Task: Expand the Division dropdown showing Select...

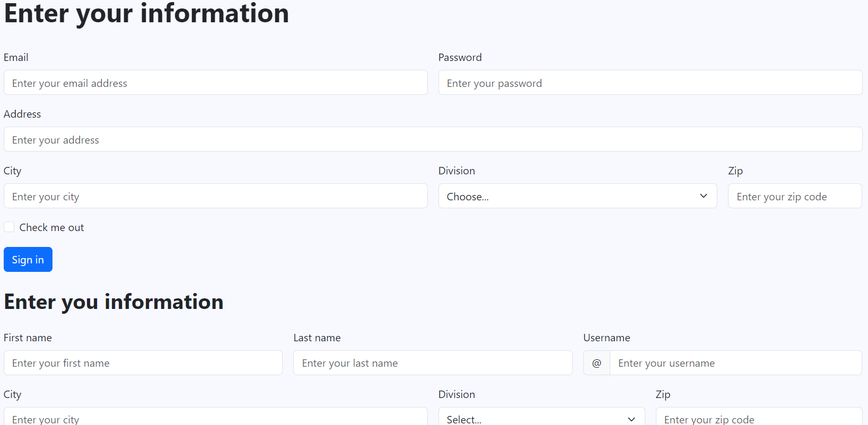Action: [x=541, y=419]
